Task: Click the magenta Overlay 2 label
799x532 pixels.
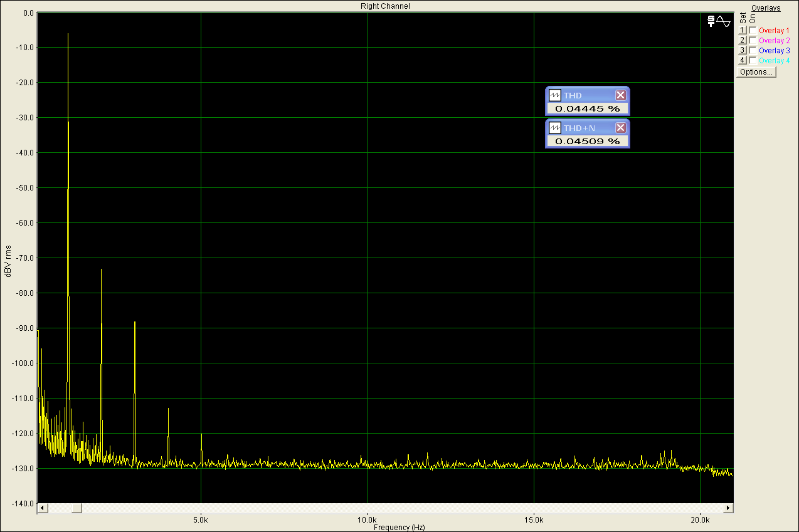Action: (774, 41)
